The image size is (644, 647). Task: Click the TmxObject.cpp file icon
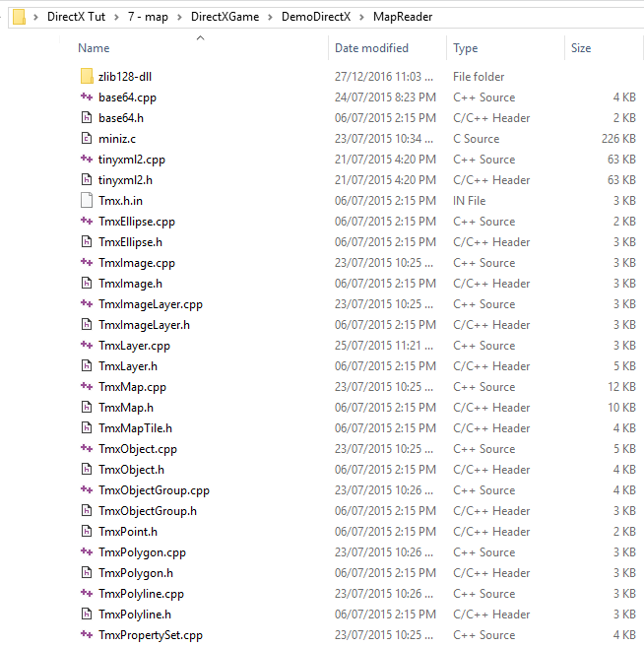pos(87,448)
